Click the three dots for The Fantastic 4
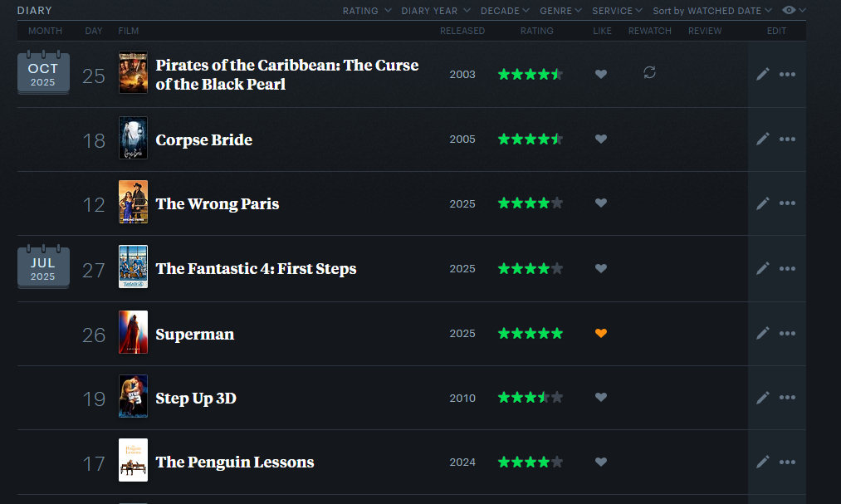Screen dimensions: 841x504 pos(787,268)
